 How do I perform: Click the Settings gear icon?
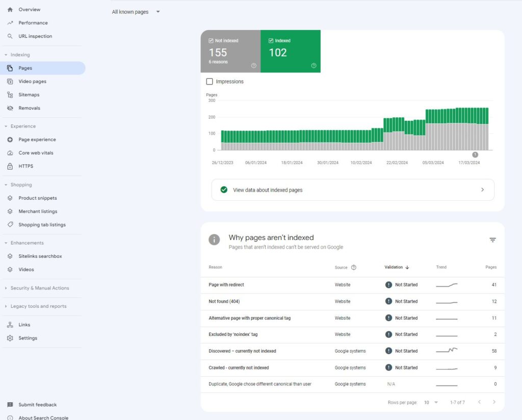10,338
